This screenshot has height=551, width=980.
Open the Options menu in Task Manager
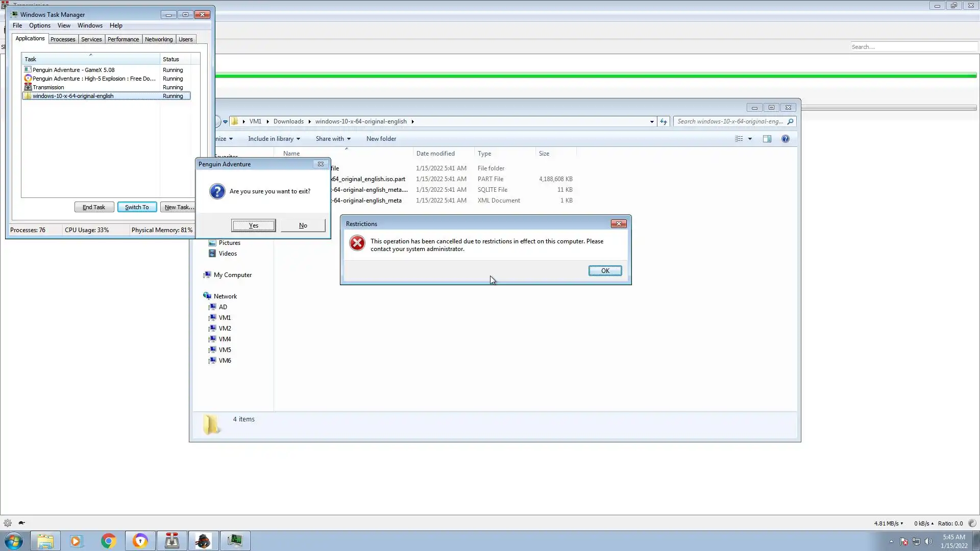[39, 26]
